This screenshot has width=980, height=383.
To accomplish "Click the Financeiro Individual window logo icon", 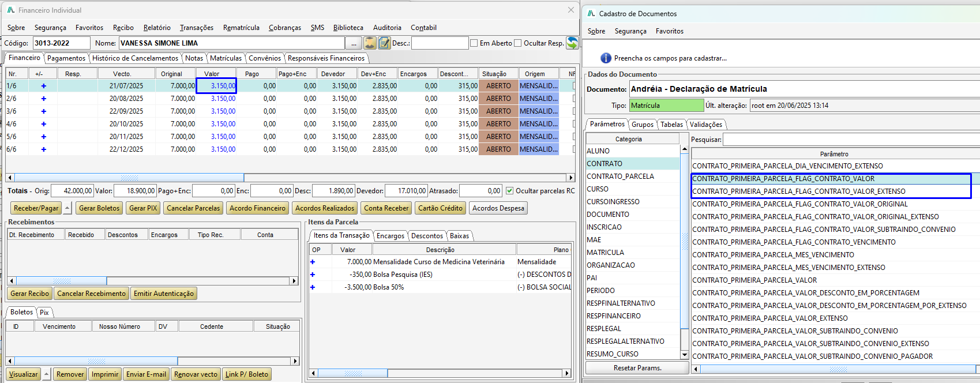I will pos(10,10).
